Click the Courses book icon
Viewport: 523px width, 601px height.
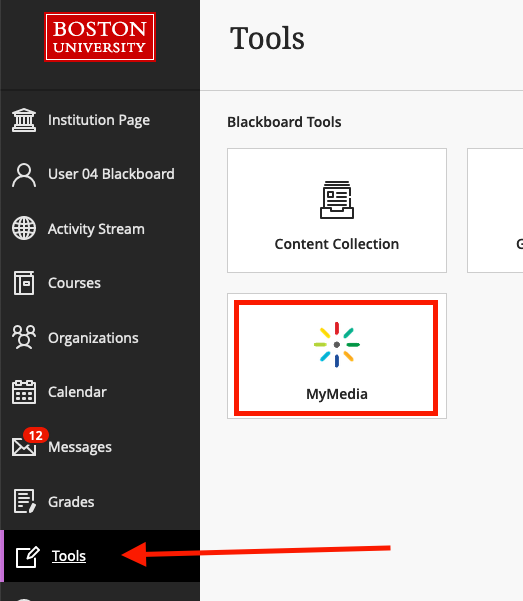(24, 283)
